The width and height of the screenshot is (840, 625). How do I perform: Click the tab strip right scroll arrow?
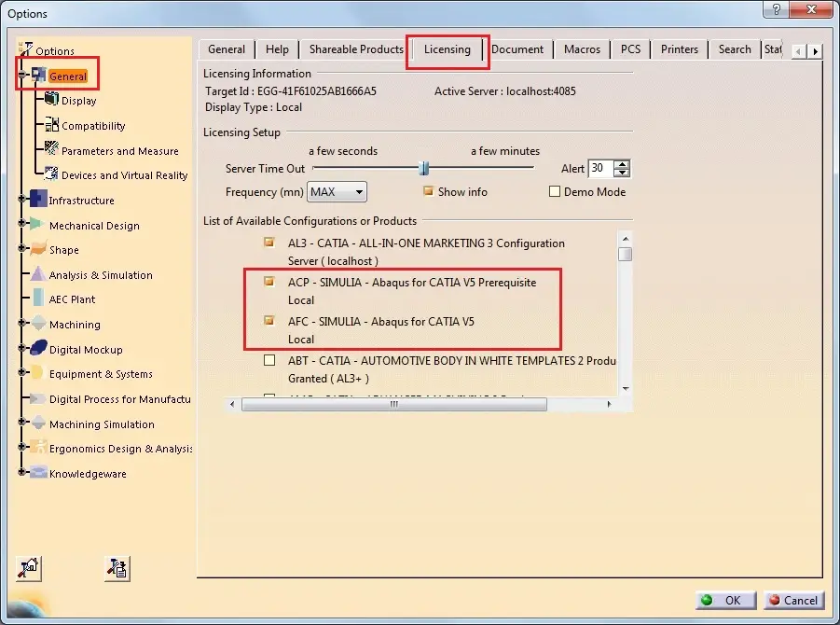tap(815, 51)
